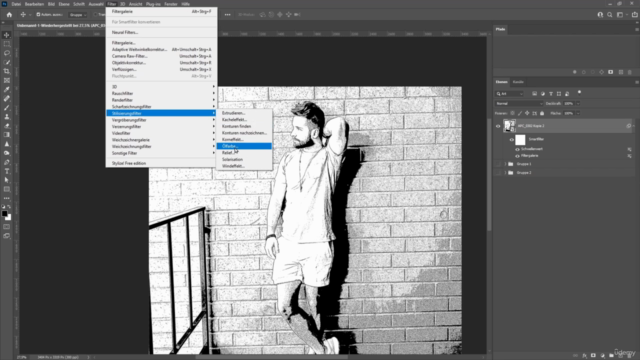Select the Brush tool
Screen dimensions: 640x360
tap(7, 108)
